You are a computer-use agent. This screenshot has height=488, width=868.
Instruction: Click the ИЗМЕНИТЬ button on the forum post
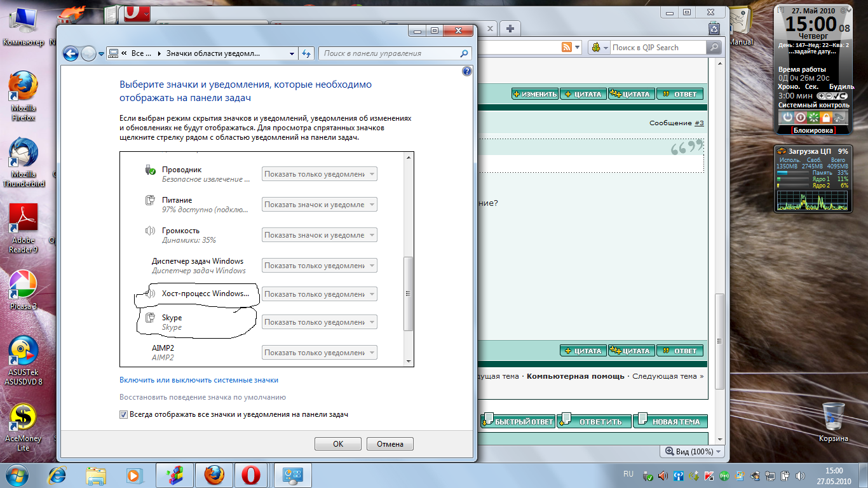[x=535, y=94]
